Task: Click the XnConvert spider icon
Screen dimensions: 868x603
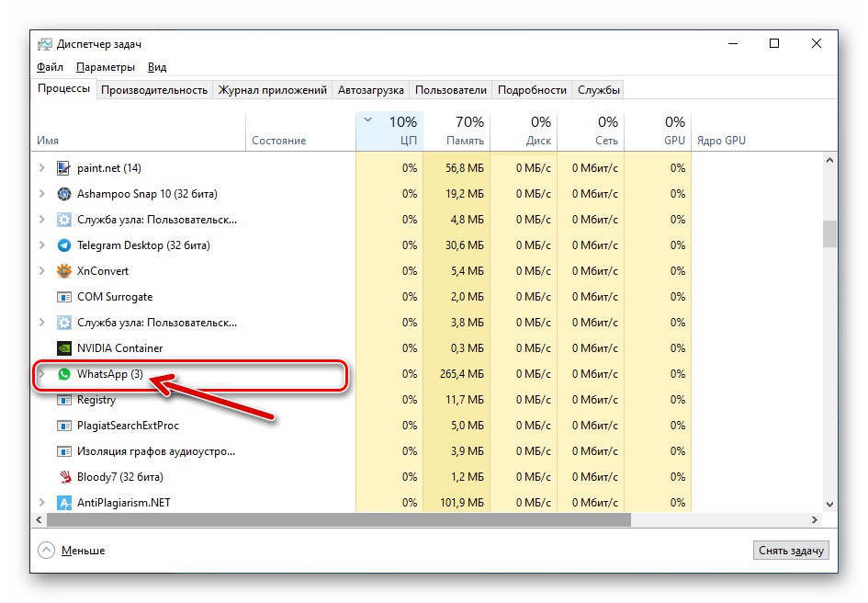Action: pos(62,271)
